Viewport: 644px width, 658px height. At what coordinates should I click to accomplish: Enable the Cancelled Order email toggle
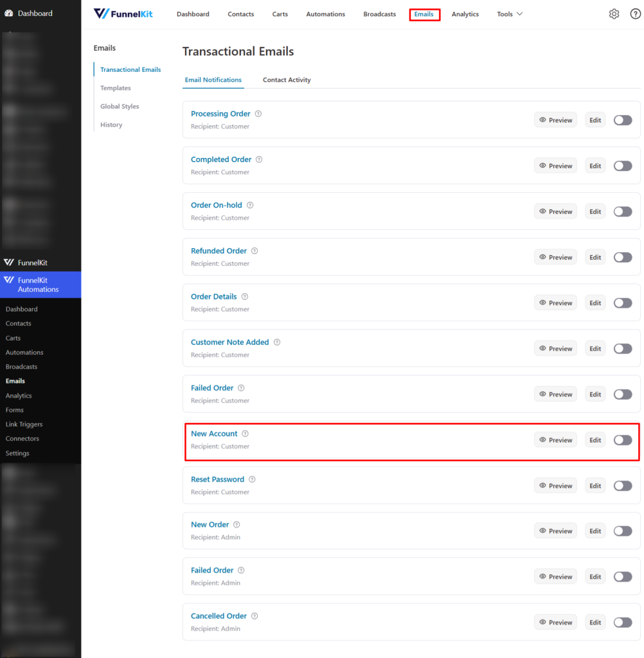click(623, 623)
